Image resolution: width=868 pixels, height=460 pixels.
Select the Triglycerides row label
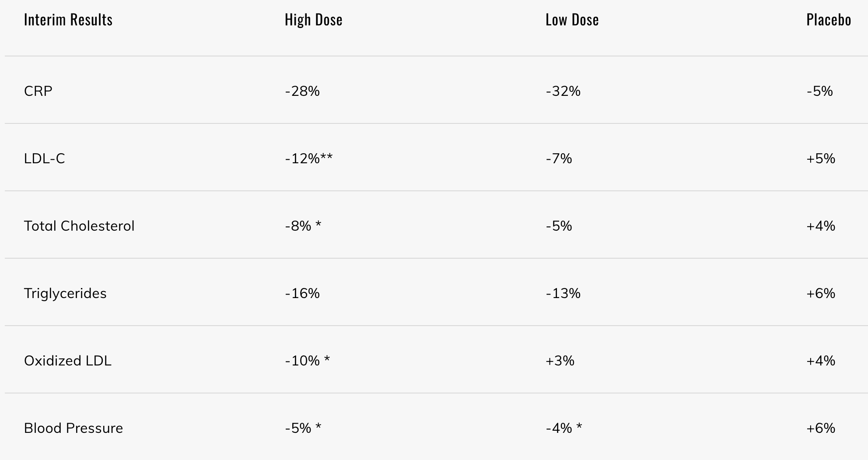click(65, 293)
